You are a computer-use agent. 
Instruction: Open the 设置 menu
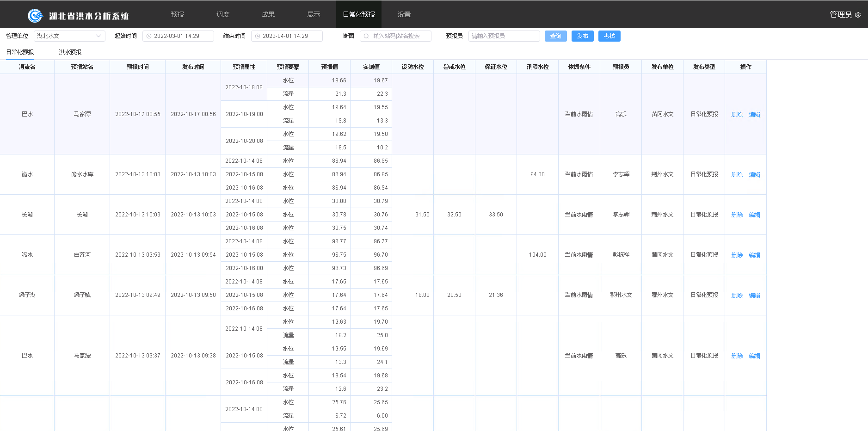pyautogui.click(x=404, y=14)
